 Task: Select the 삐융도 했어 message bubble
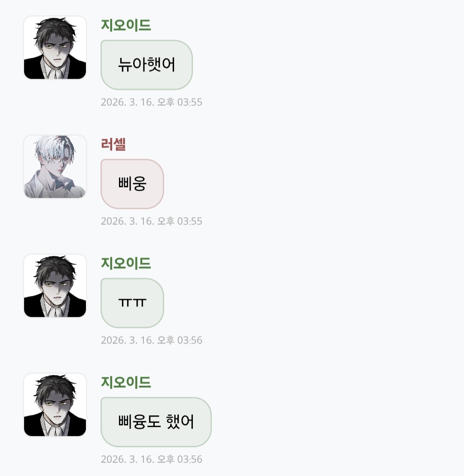tap(156, 422)
